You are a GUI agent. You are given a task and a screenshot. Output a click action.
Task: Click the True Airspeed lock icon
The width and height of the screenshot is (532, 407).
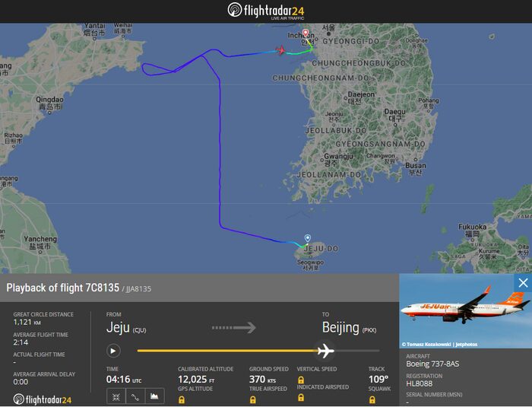[x=253, y=400]
